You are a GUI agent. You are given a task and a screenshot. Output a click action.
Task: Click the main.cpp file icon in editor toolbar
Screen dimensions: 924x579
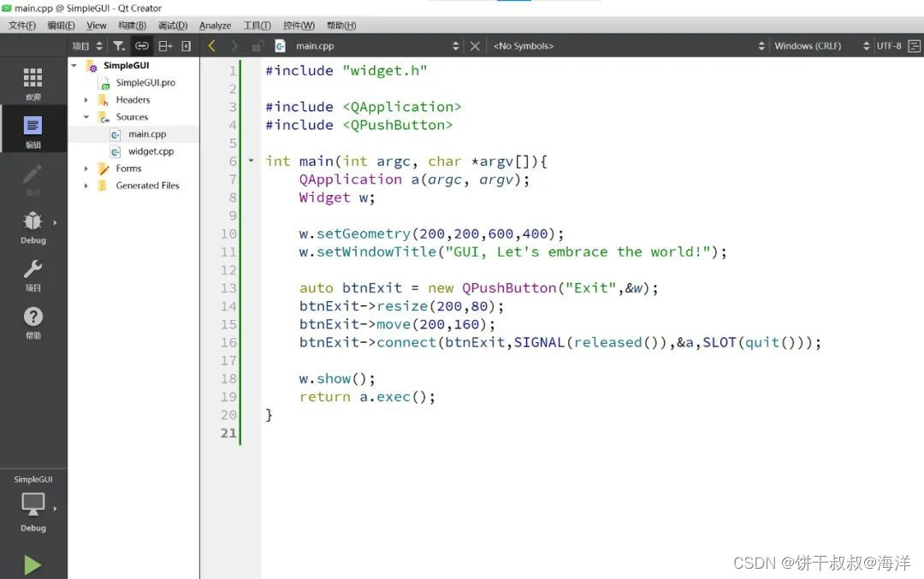(x=280, y=46)
